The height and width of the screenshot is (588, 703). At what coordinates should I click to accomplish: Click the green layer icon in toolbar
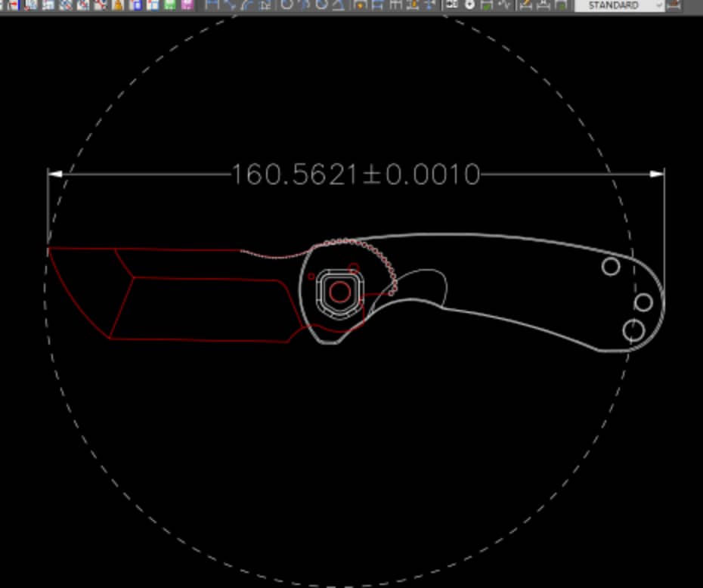click(x=170, y=5)
